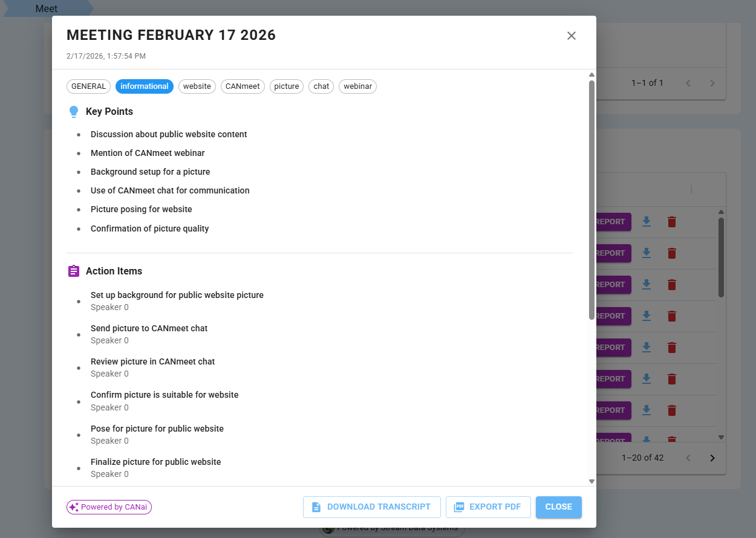Click the download icon in the first report row
Viewport: 756px width, 538px height.
646,222
